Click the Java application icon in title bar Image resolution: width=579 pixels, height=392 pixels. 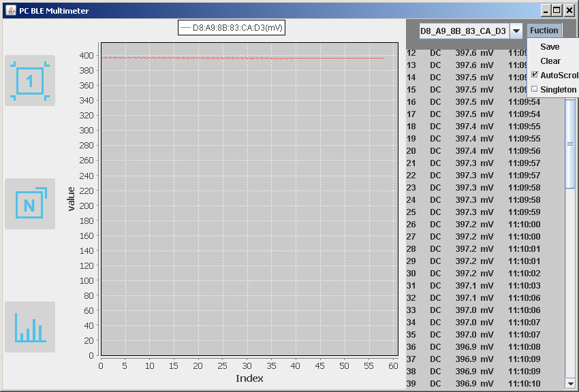coord(10,11)
